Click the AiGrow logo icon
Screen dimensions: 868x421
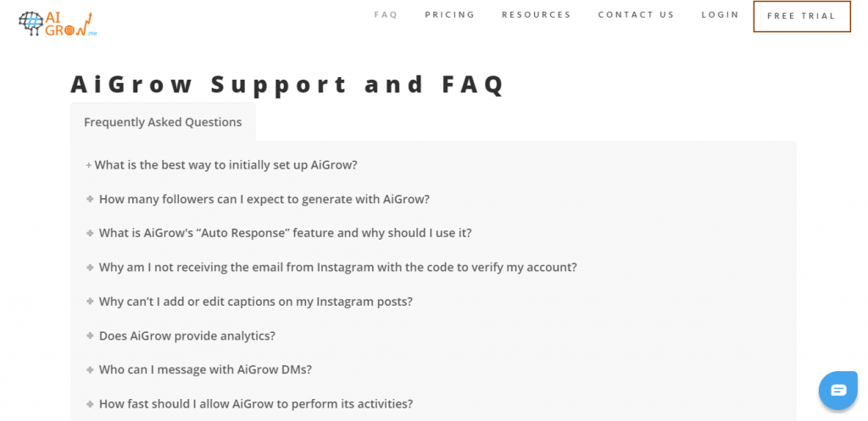coord(55,23)
